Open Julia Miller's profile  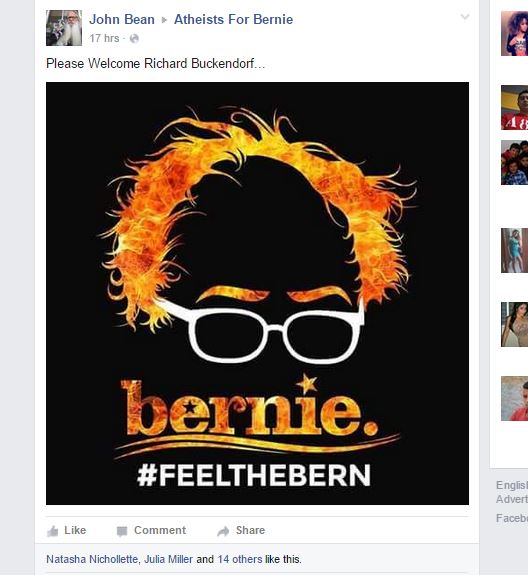(168, 559)
